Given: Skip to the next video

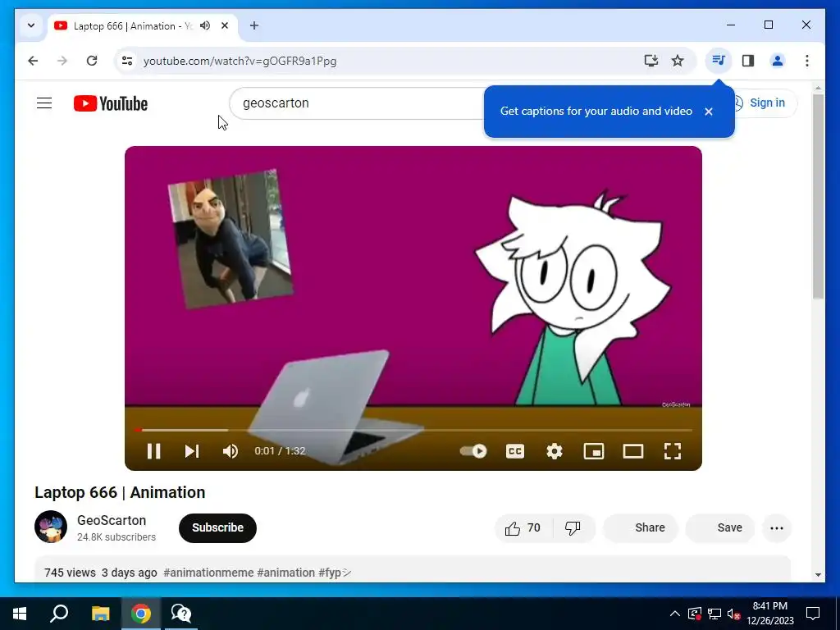Looking at the screenshot, I should [x=191, y=451].
